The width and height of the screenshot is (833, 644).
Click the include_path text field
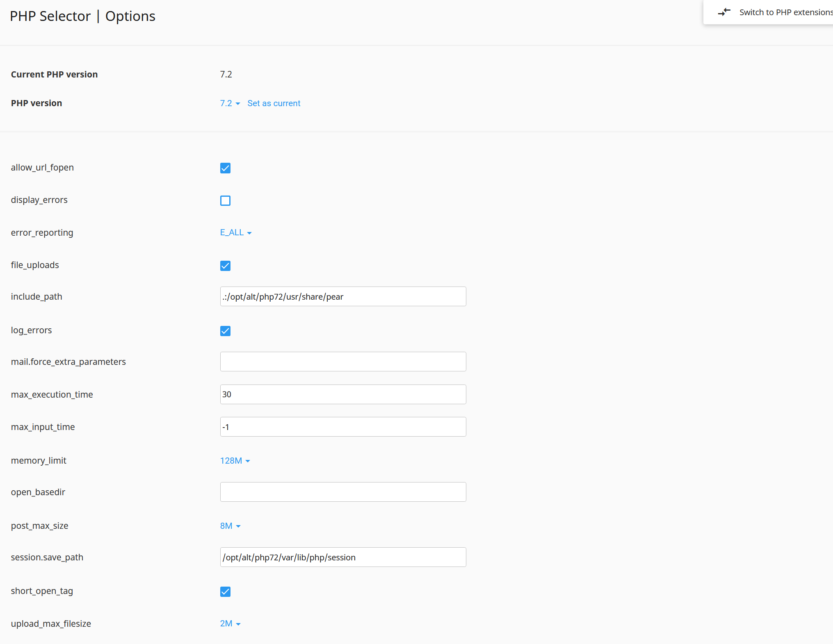coord(343,296)
